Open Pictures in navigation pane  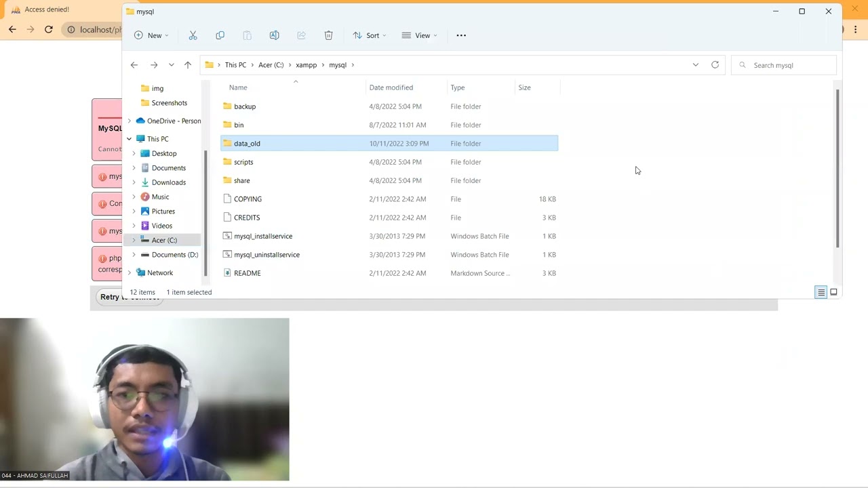[163, 211]
